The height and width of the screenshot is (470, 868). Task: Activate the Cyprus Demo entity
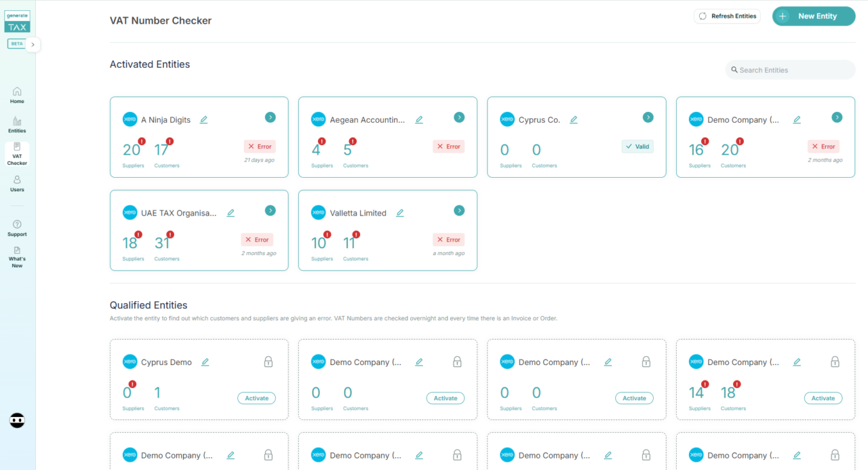(256, 398)
